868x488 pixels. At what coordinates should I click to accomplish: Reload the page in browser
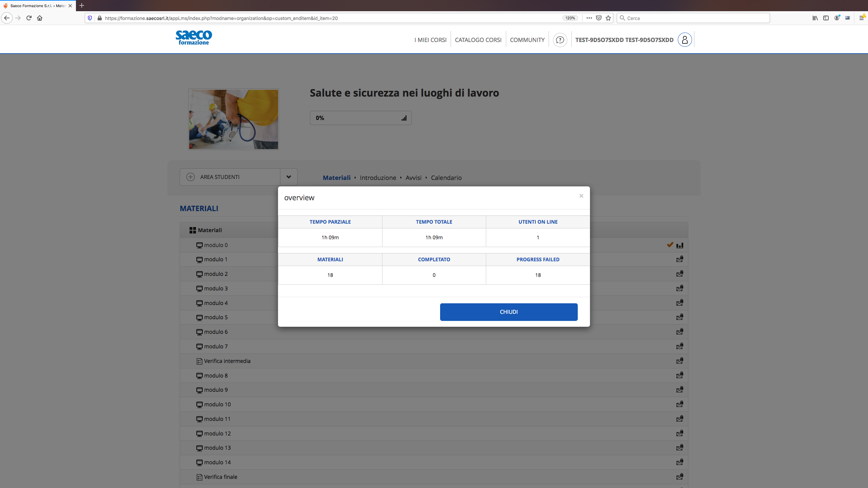click(29, 18)
